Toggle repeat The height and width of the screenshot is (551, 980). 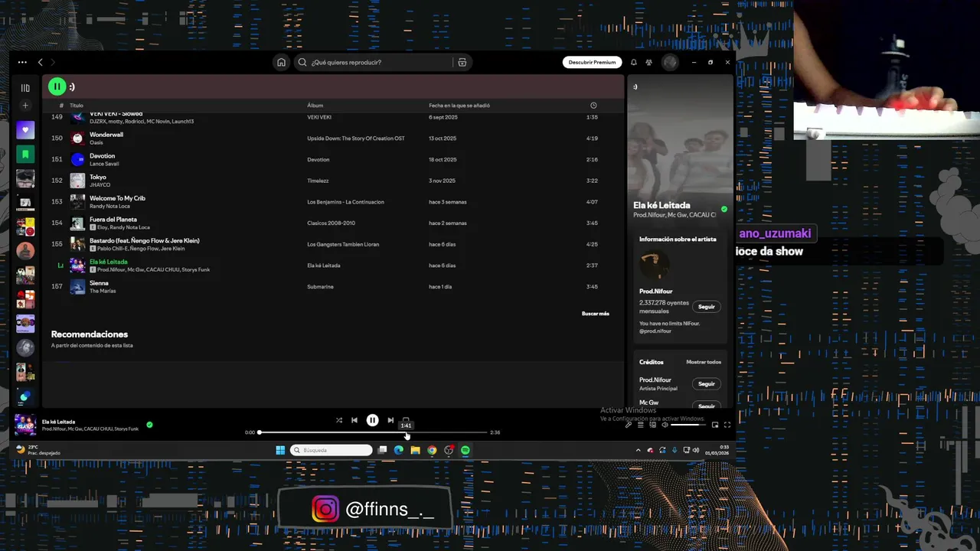pyautogui.click(x=406, y=419)
